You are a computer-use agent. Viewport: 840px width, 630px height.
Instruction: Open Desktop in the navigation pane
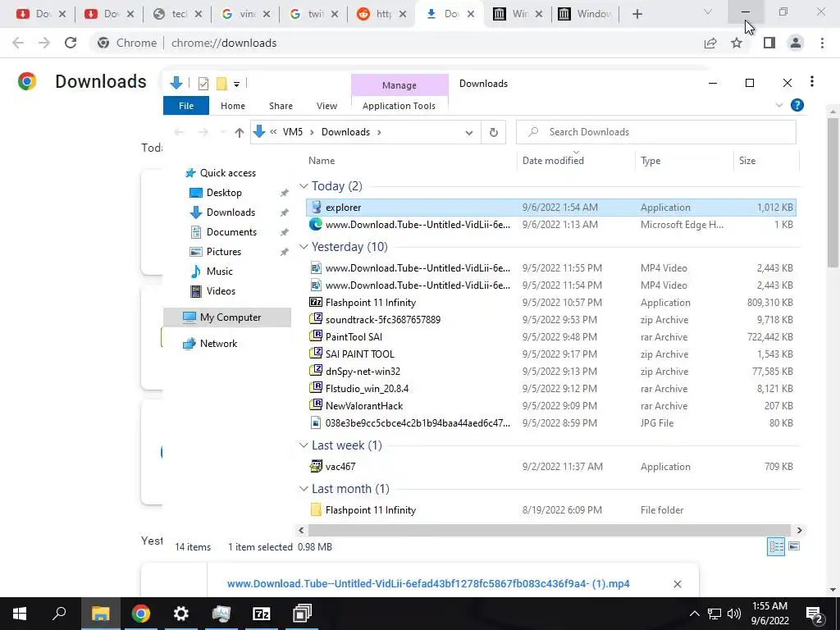tap(224, 192)
